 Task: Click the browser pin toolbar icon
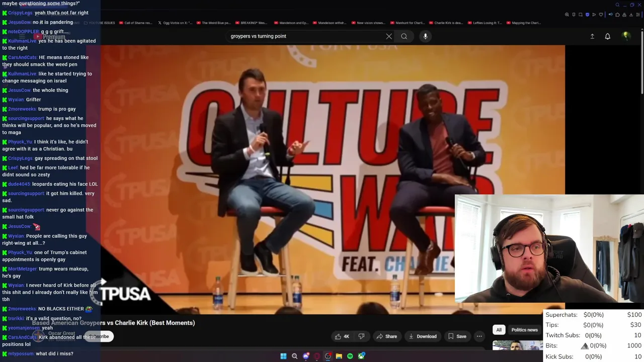point(574,15)
